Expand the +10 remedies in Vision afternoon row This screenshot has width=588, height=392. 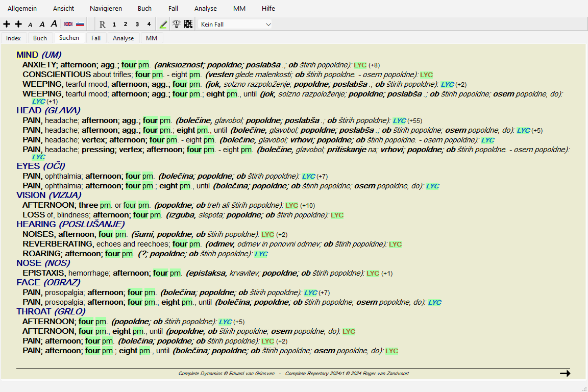307,206
